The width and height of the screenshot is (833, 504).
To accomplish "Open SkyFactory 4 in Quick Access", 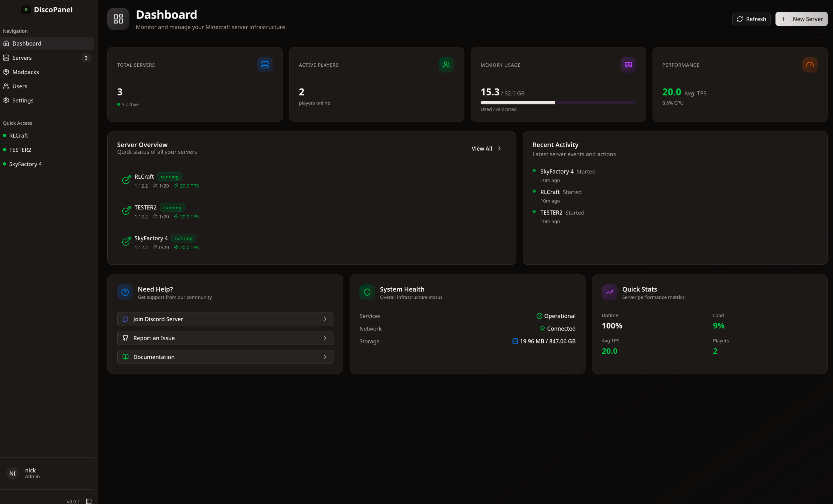I will tap(25, 164).
